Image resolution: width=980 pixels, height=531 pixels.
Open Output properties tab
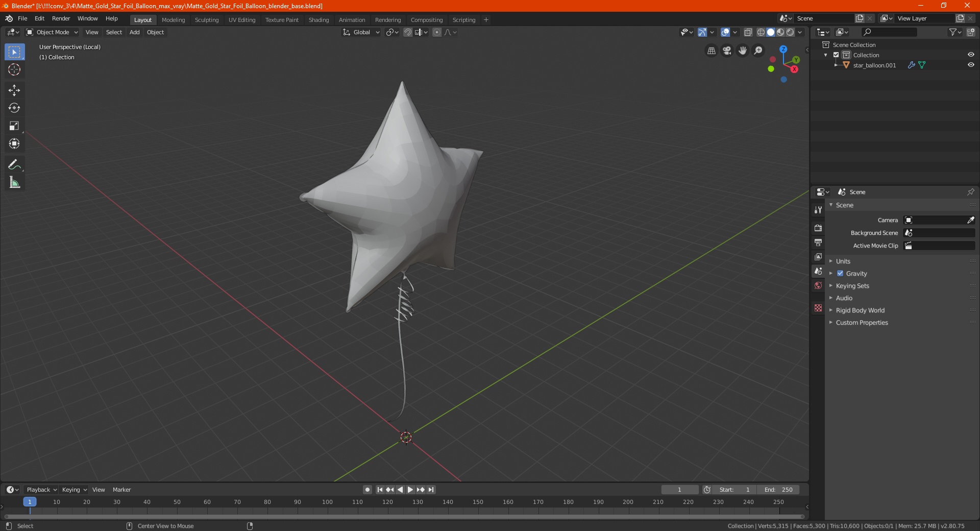pos(818,242)
